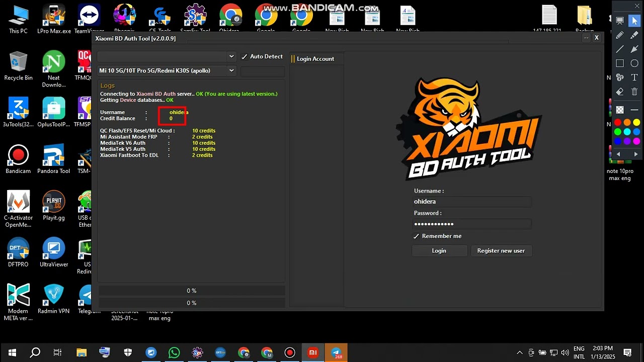Click the right arrow in drawing palette

point(636,154)
